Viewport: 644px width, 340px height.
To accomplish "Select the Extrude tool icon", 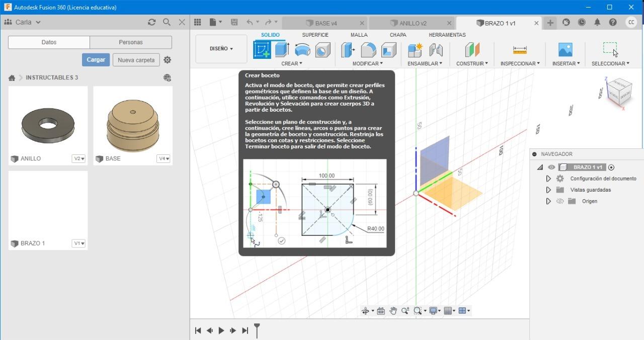I will tap(281, 49).
